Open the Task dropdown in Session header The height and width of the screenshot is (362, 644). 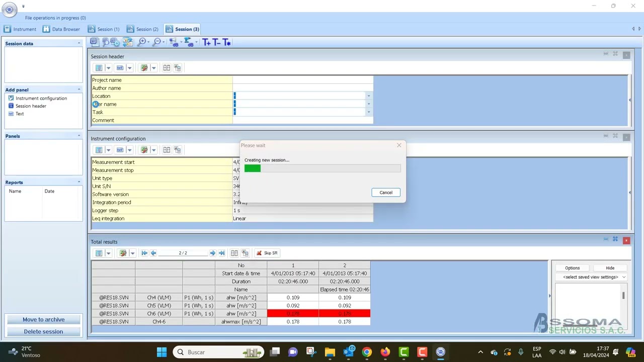(368, 112)
